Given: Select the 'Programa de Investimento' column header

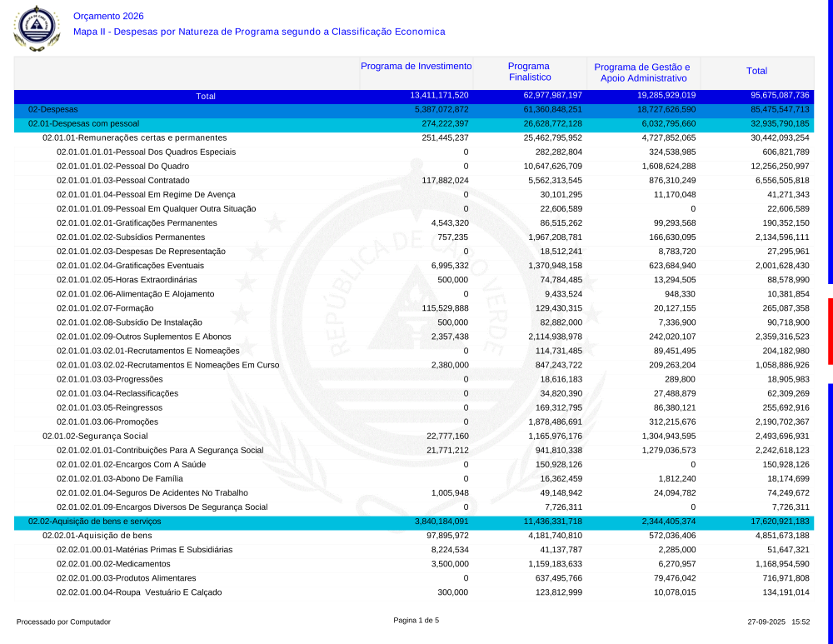Looking at the screenshot, I should 416,67.
